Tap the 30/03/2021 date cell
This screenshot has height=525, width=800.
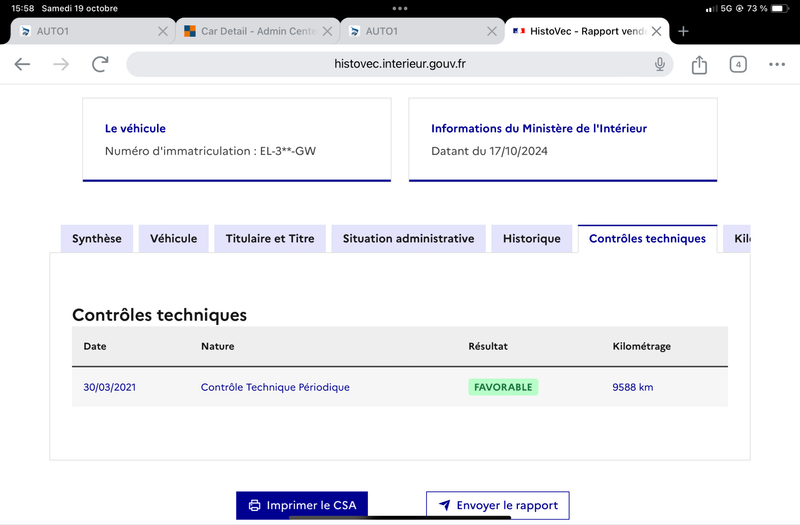(x=110, y=387)
